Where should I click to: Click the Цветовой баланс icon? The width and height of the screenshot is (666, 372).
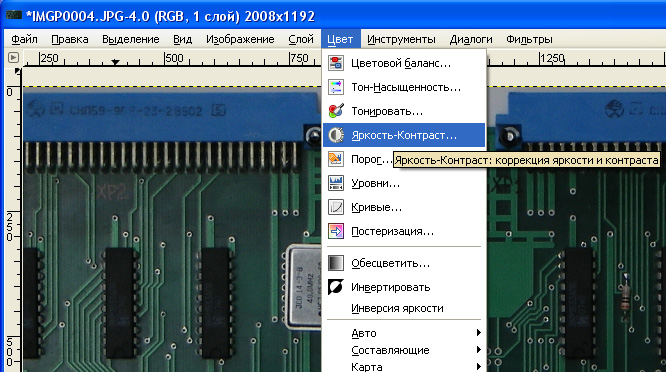336,63
